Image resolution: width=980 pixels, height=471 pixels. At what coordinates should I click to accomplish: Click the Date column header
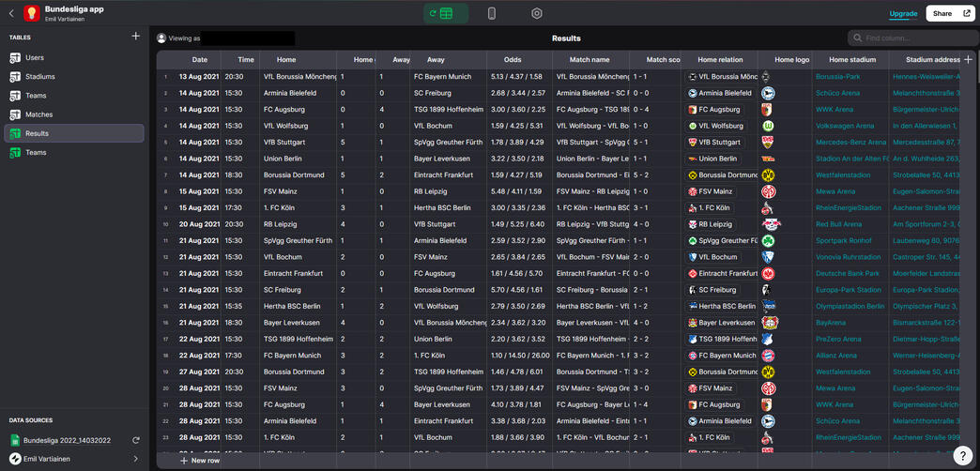click(x=199, y=60)
